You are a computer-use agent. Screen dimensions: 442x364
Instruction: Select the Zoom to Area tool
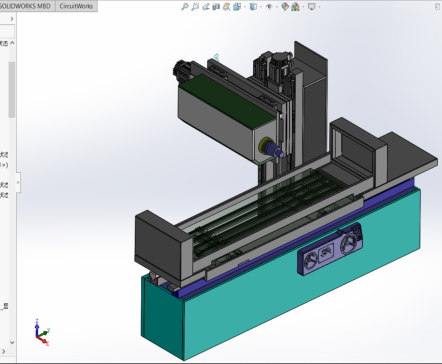click(195, 6)
